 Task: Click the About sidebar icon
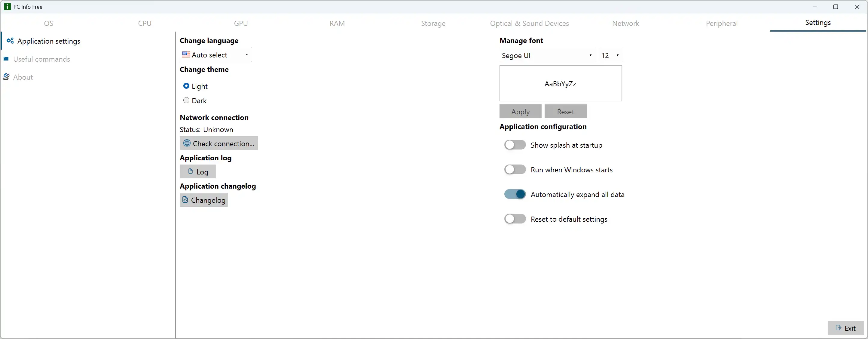pyautogui.click(x=6, y=77)
